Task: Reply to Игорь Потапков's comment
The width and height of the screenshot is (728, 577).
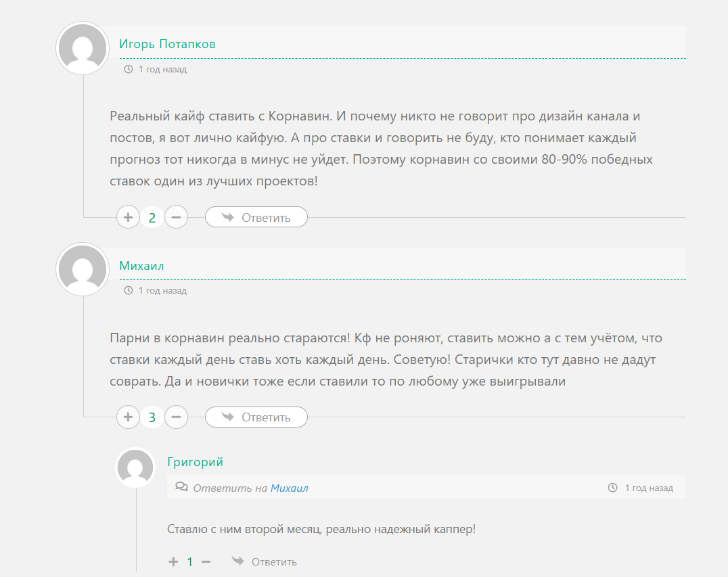Action: (x=256, y=218)
